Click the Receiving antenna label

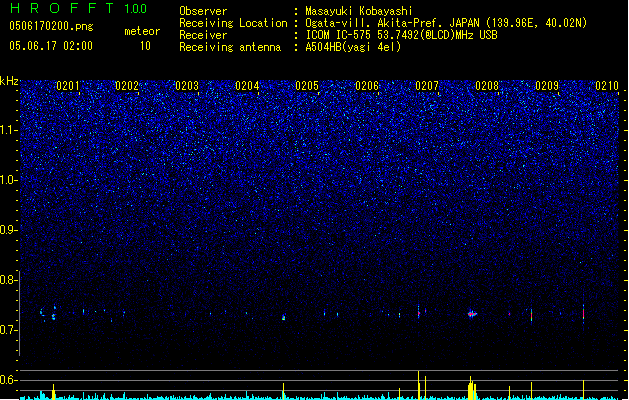pos(230,47)
